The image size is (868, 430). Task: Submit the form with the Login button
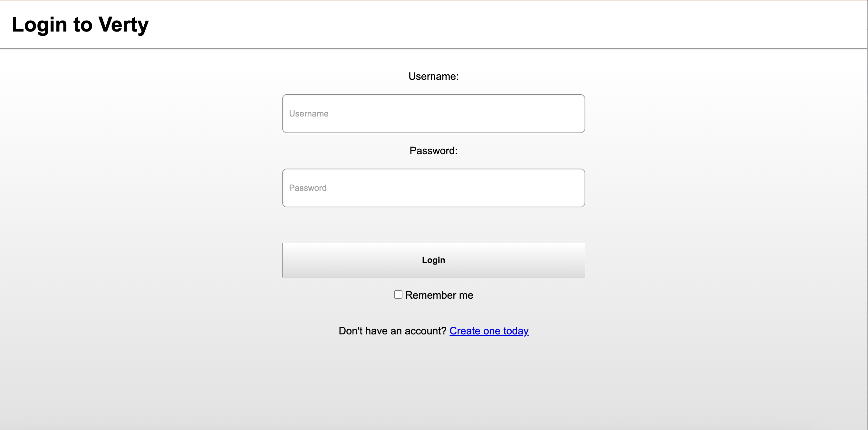click(x=433, y=260)
